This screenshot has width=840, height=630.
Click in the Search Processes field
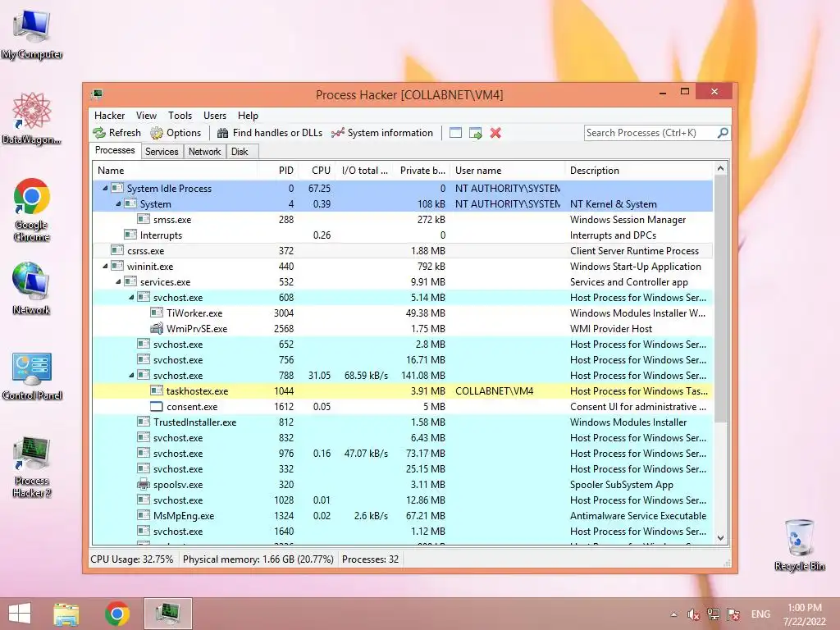(x=651, y=133)
